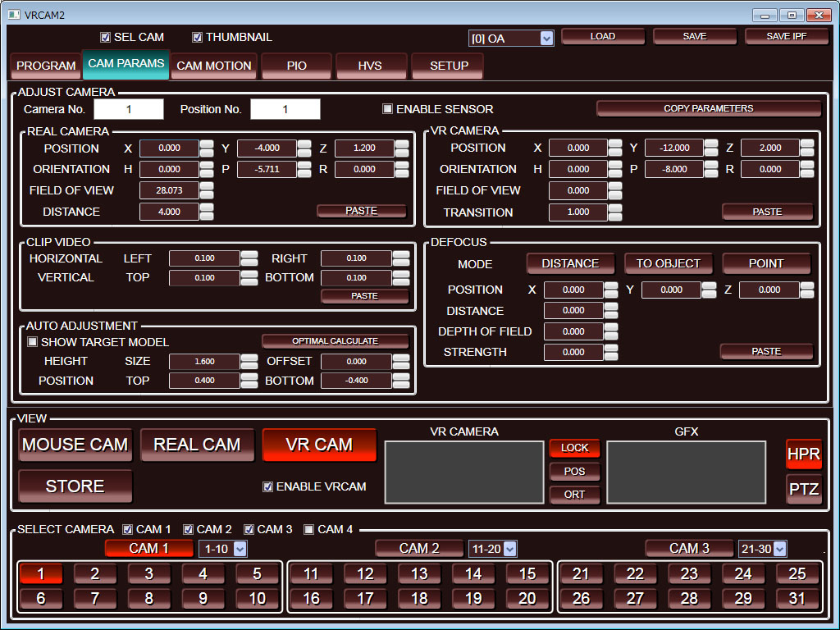Select camera position preset 5

(257, 574)
